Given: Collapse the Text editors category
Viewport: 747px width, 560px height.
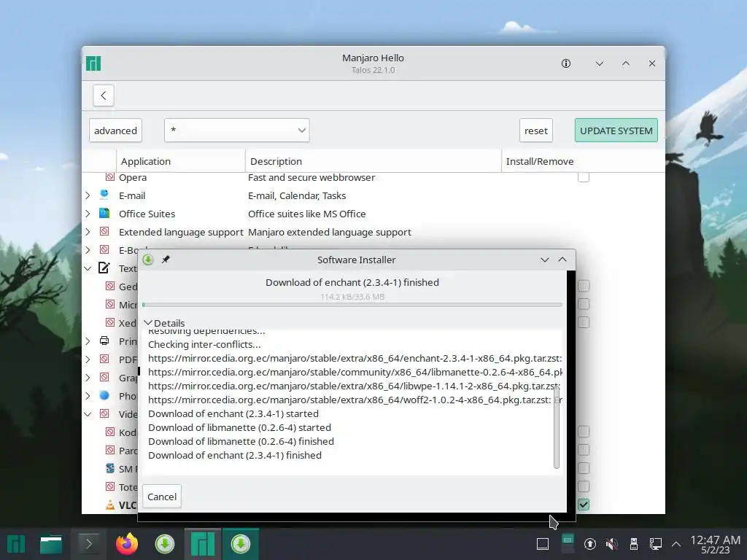Looking at the screenshot, I should point(88,268).
